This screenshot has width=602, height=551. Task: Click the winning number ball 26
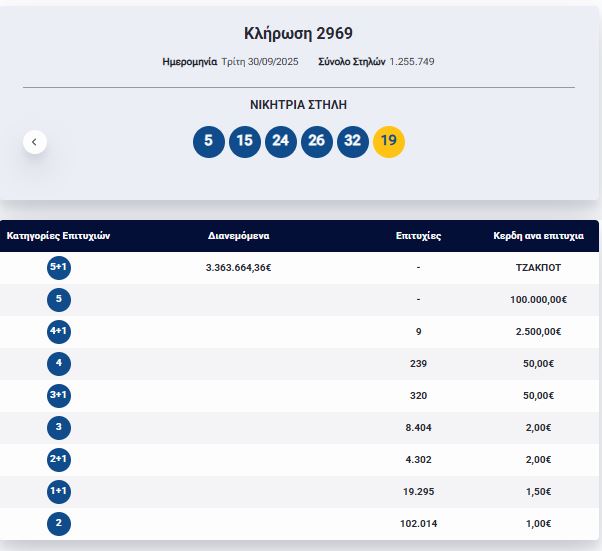(x=316, y=141)
